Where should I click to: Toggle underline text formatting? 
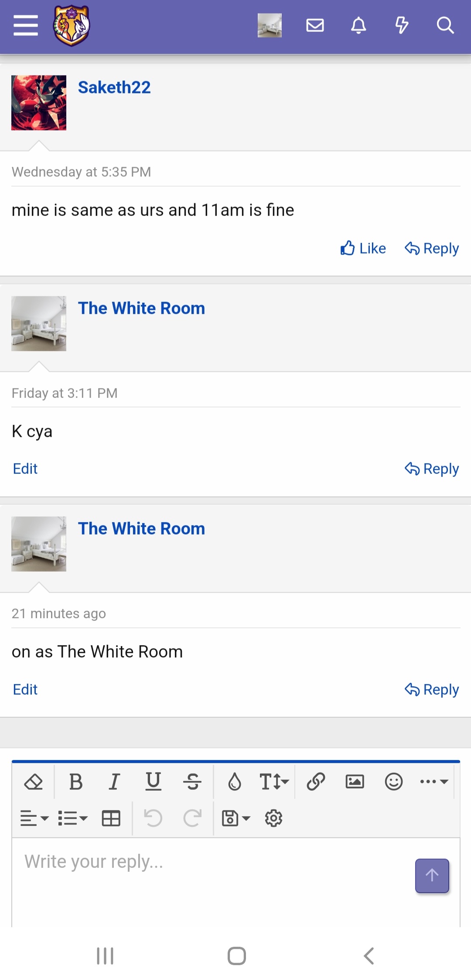coord(153,782)
